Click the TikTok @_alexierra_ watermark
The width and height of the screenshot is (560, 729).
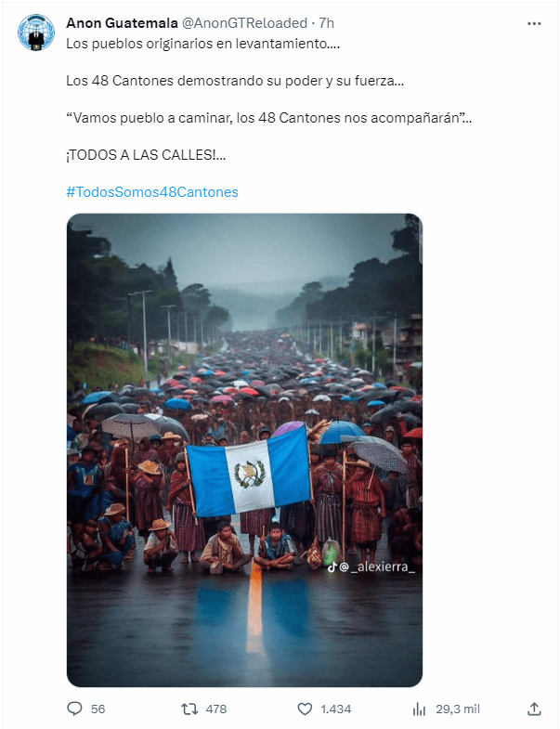pos(371,566)
